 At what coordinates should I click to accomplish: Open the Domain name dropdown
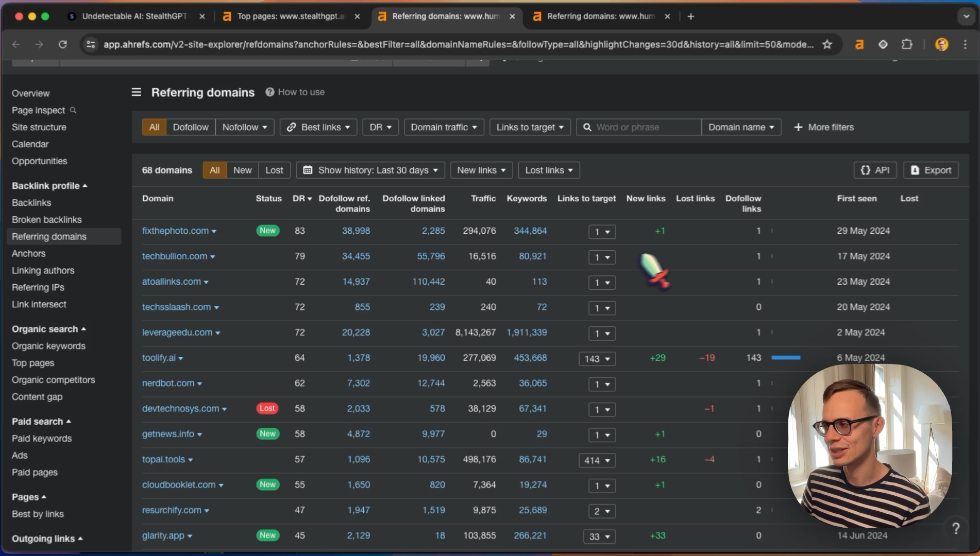coord(741,127)
